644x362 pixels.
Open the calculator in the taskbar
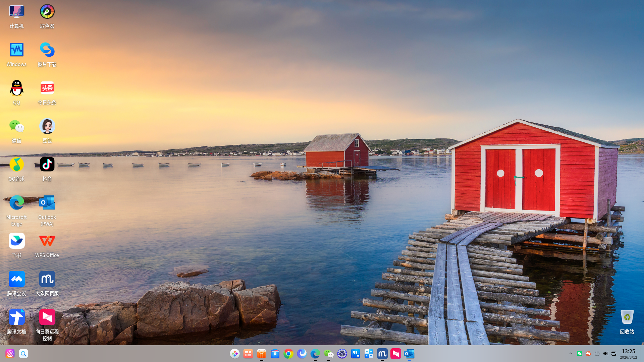pos(369,354)
